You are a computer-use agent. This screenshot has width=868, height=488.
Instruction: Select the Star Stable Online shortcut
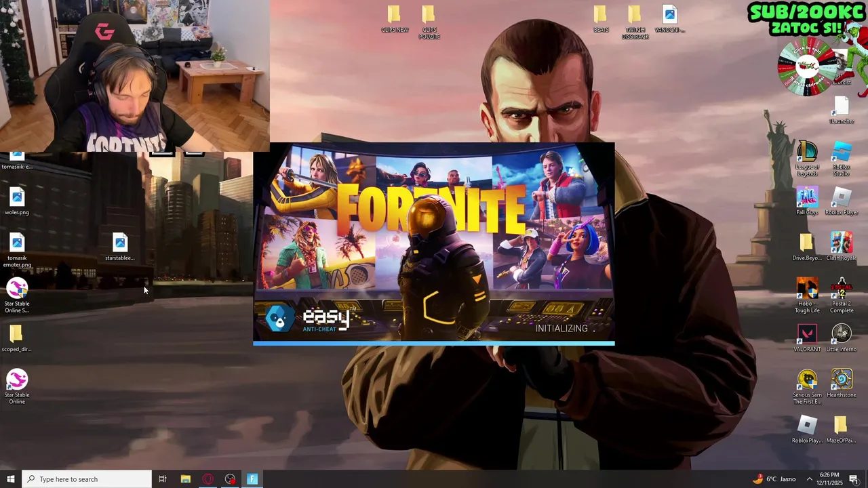(17, 387)
